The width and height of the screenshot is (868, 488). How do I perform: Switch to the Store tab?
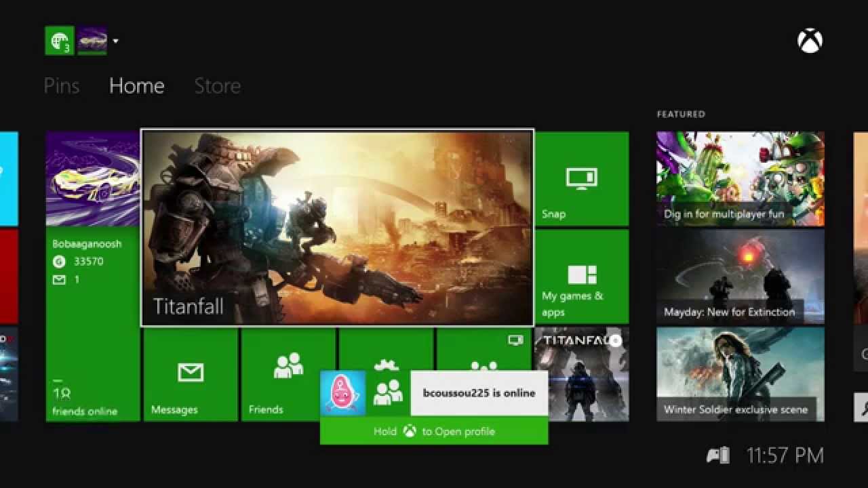click(217, 86)
